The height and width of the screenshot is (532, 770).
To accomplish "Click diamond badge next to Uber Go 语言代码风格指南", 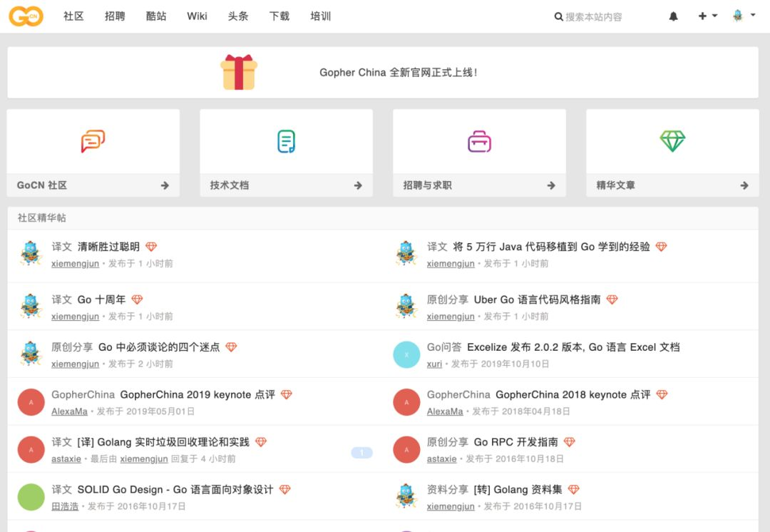I will pos(612,299).
